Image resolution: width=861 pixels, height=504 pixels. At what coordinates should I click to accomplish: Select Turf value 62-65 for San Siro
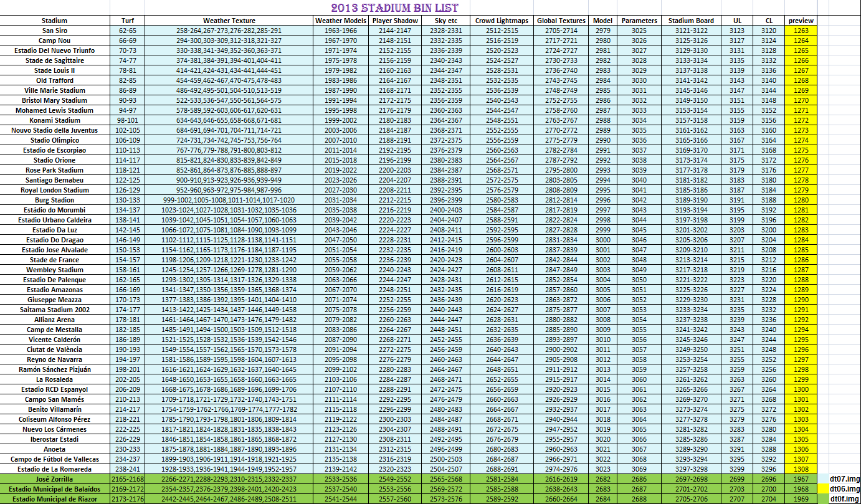click(128, 31)
